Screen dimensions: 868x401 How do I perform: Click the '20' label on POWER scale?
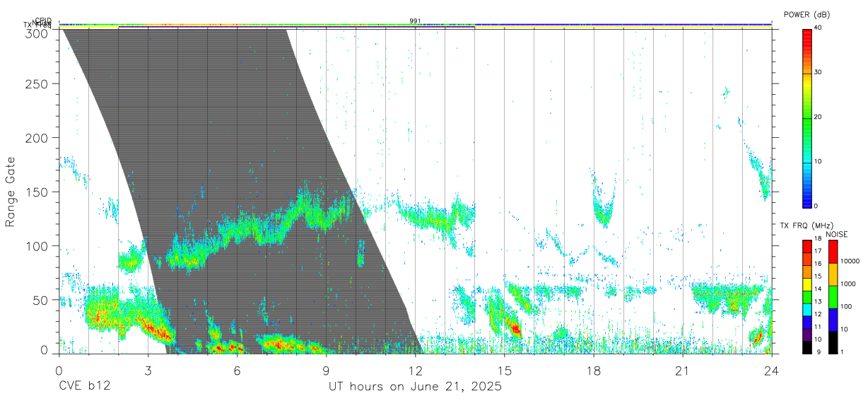coord(819,117)
